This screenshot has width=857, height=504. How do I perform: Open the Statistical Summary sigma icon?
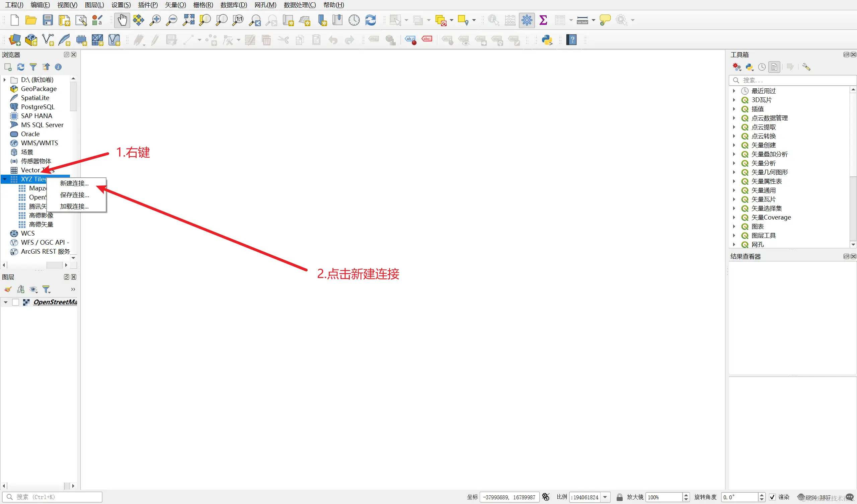[543, 20]
